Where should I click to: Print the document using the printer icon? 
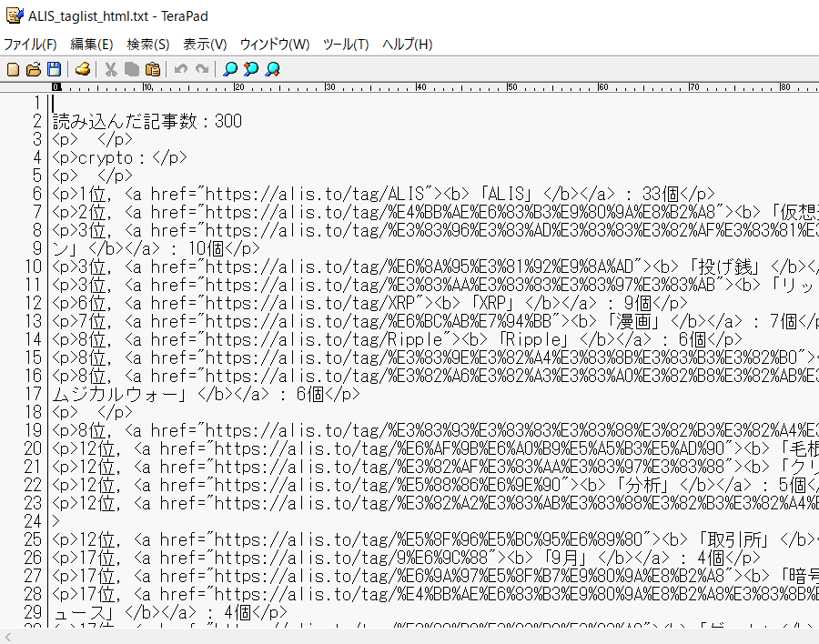point(83,69)
